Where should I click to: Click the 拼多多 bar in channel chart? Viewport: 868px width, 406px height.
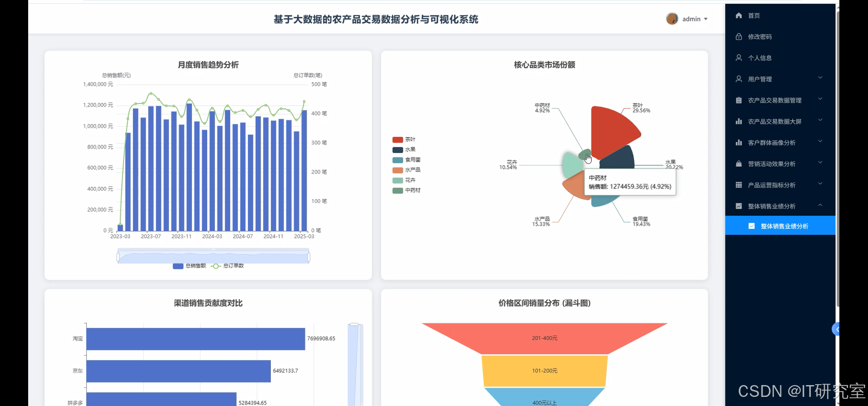[161, 400]
